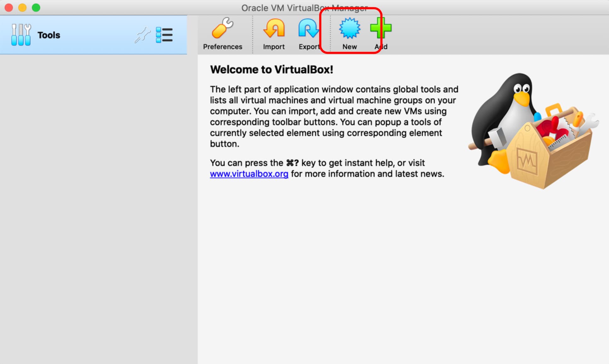Viewport: 609px width, 364px height.
Task: Click the 'Import' text label in toolbar
Action: tap(274, 47)
